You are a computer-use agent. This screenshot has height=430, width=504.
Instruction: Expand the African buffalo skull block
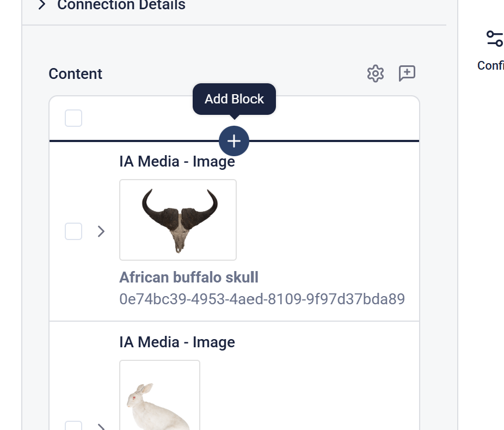[x=101, y=231]
